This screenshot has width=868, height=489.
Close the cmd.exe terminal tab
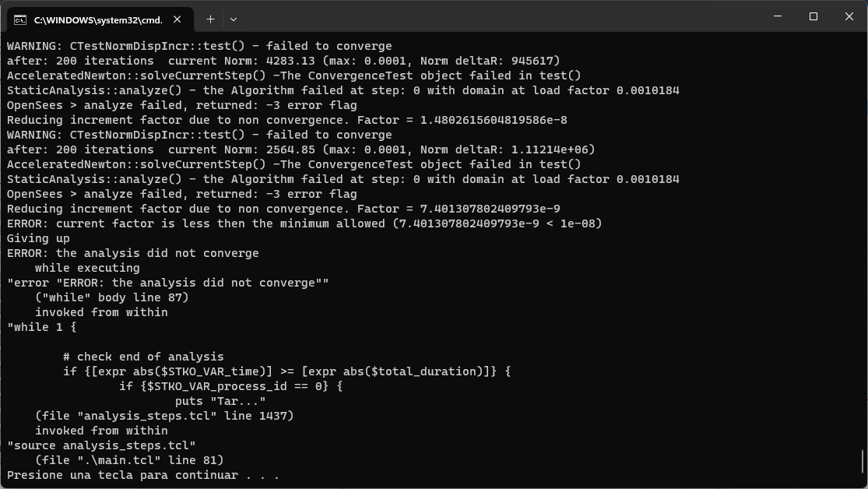click(x=177, y=19)
